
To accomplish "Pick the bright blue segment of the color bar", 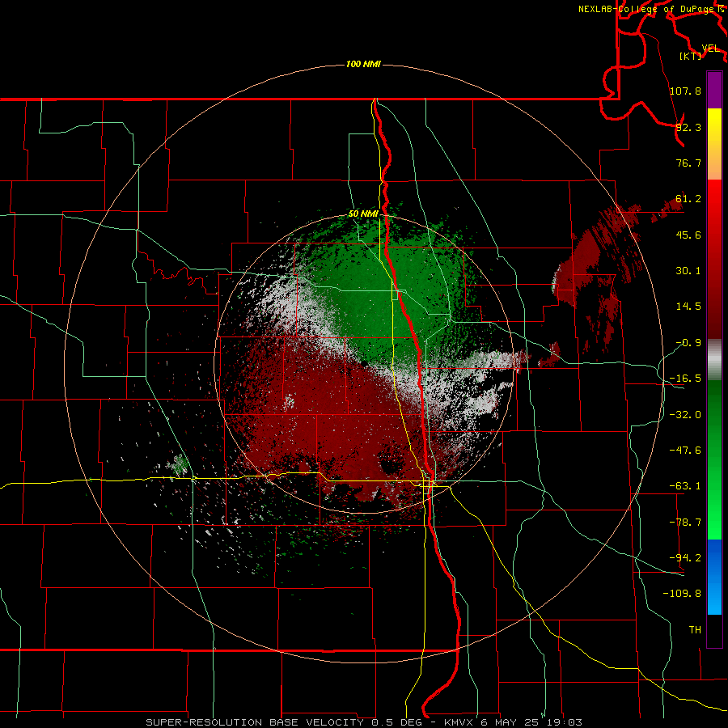I will [714, 577].
